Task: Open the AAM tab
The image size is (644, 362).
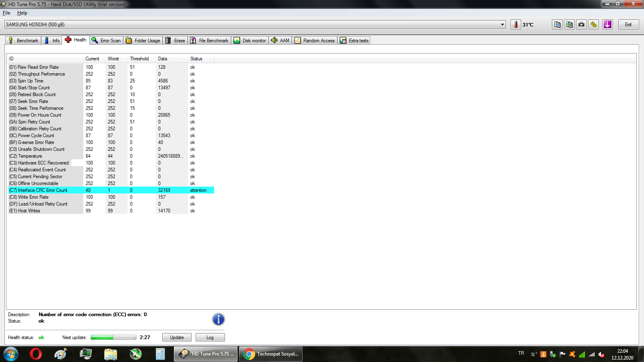Action: coord(280,41)
